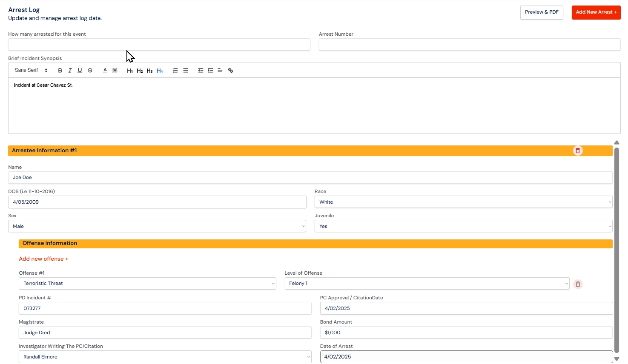Click the Name field containing Joe Doe
This screenshot has height=364, width=628.
[x=310, y=178]
